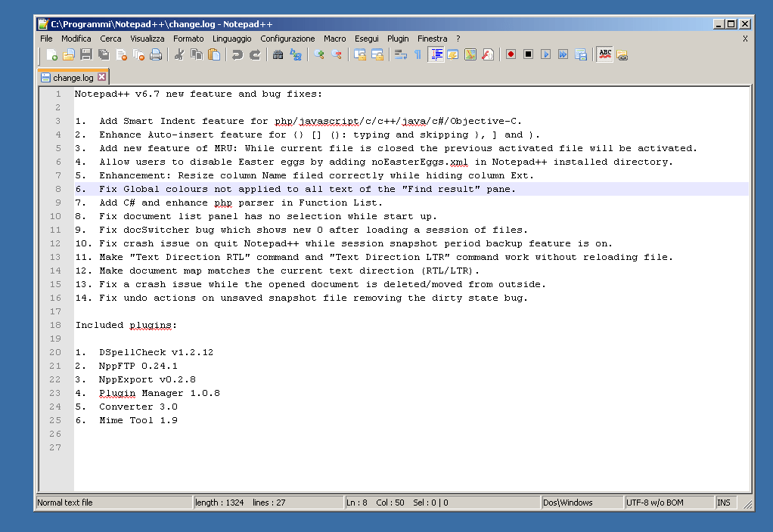Click the Dos\Windows line-ending indicator
The height and width of the screenshot is (532, 773).
pos(582,502)
